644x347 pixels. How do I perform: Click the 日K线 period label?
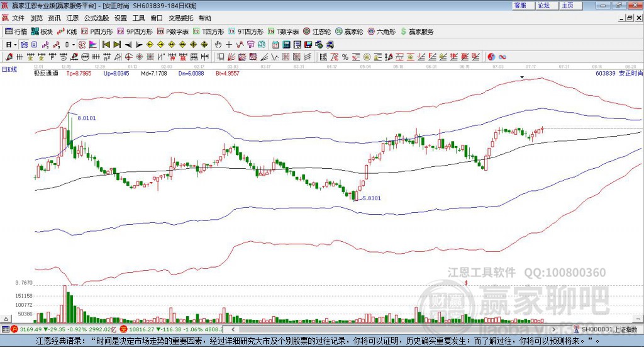[x=9, y=69]
